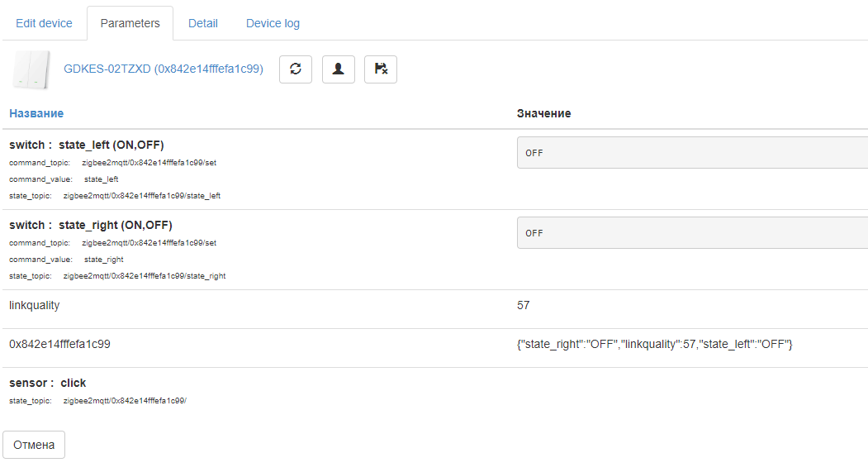The image size is (868, 472).
Task: Click the refresh device icon button
Action: pos(296,69)
